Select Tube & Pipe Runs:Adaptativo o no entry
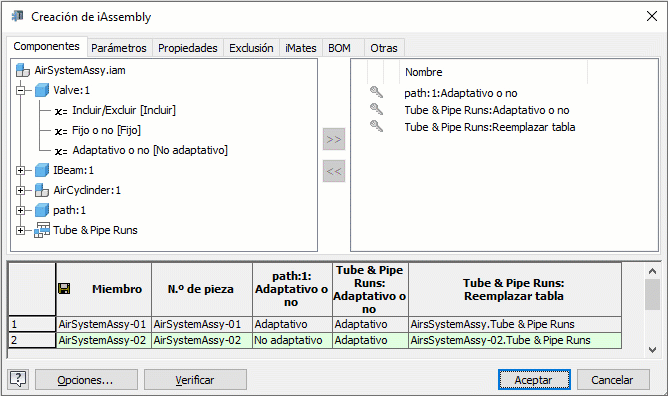This screenshot has width=668, height=396. (487, 110)
